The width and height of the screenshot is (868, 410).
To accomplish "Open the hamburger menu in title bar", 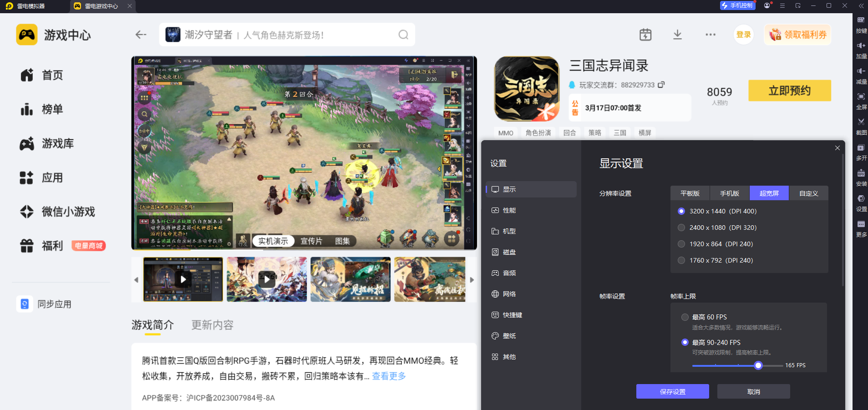I will [782, 5].
